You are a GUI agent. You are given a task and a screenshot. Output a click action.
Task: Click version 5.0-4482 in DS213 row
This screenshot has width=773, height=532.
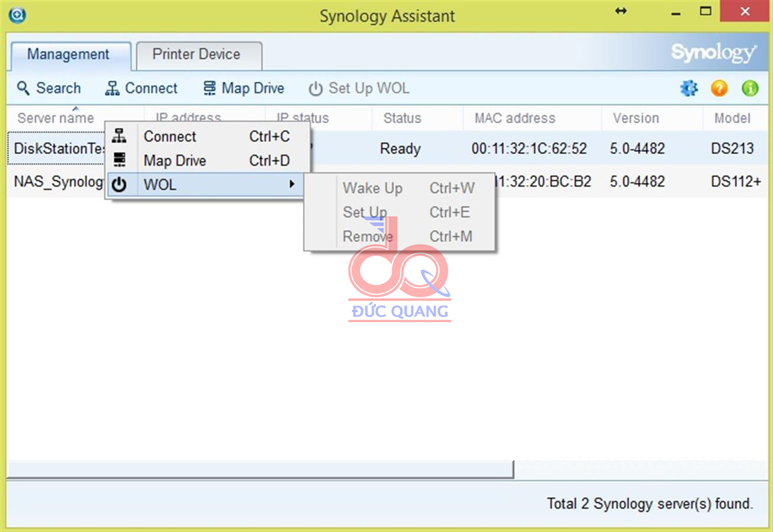pyautogui.click(x=638, y=149)
